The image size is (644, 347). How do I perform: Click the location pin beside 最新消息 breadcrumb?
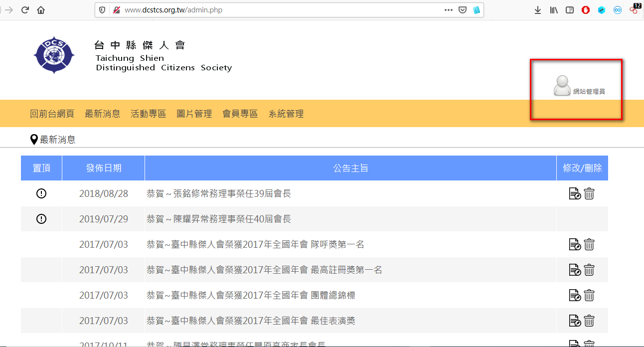[34, 140]
